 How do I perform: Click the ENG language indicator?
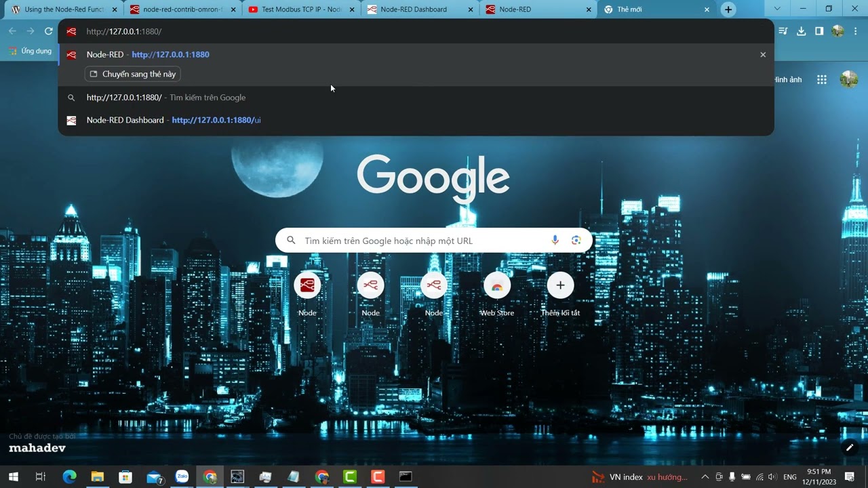click(x=790, y=476)
